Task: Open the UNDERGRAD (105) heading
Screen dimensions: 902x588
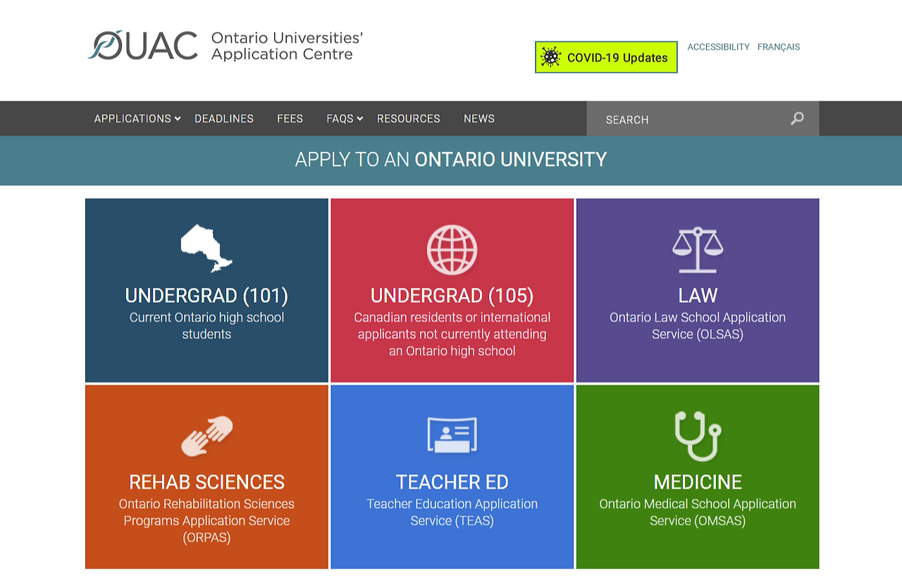Action: point(452,295)
